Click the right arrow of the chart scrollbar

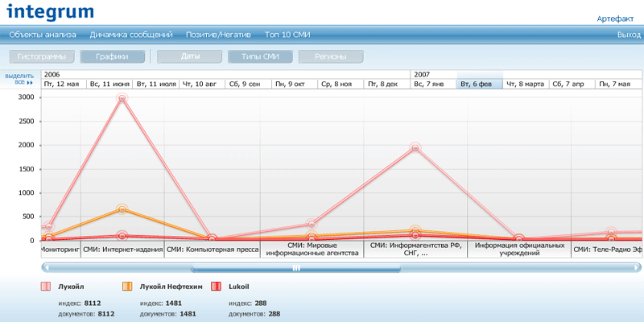click(635, 268)
